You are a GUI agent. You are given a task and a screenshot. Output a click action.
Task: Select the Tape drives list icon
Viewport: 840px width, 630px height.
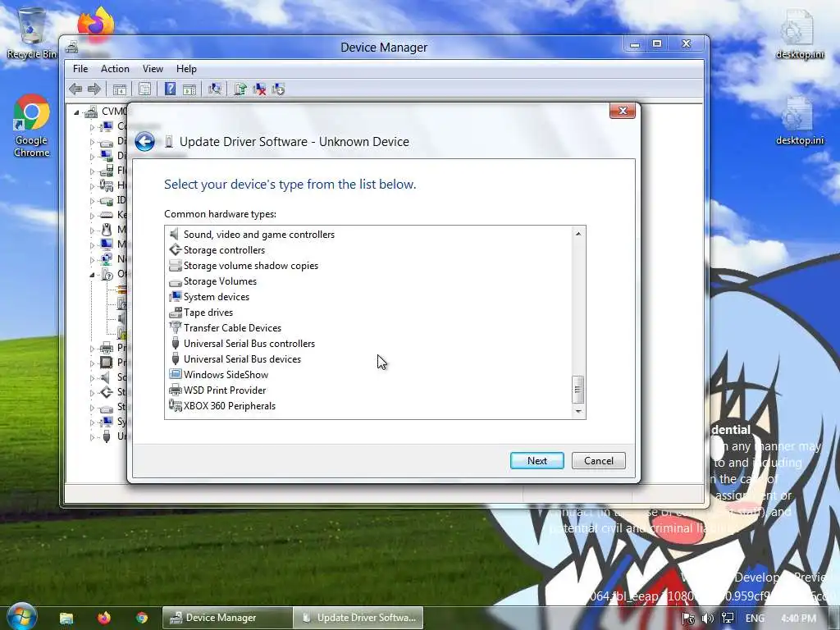pyautogui.click(x=175, y=313)
